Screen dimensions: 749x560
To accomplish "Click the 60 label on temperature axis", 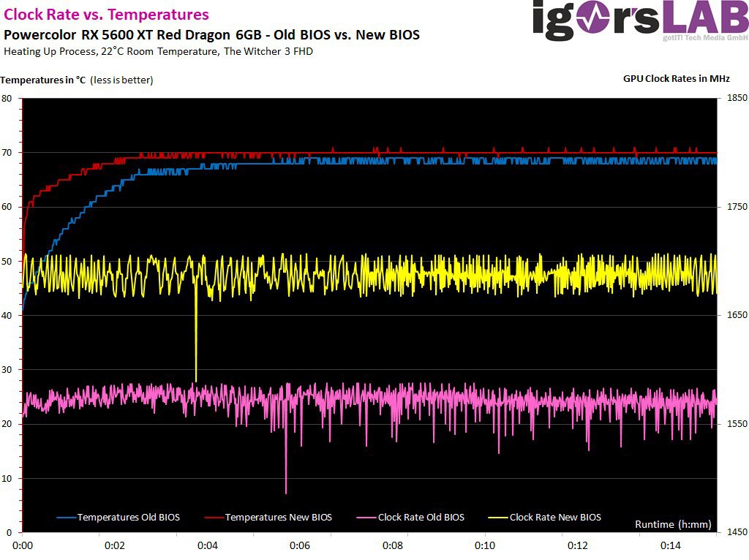I will point(7,207).
